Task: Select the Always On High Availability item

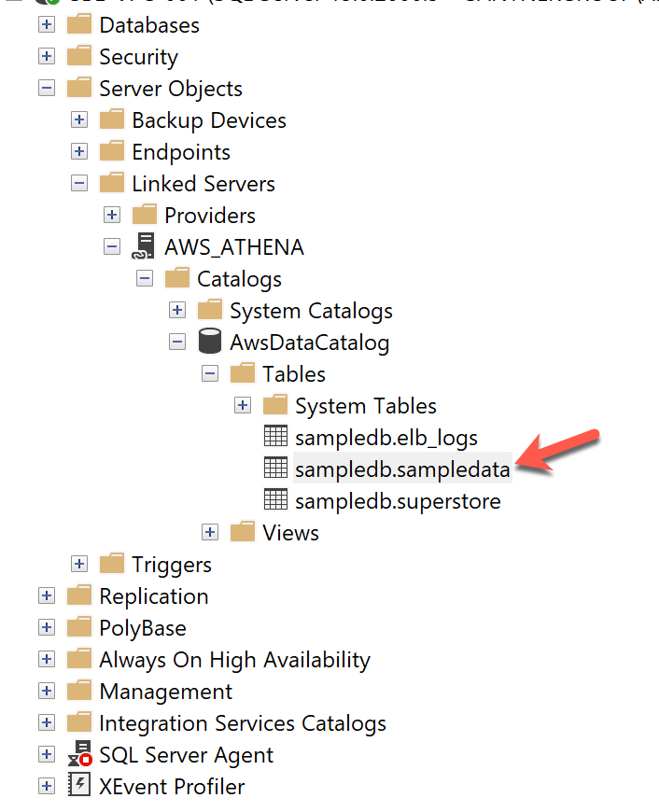Action: pyautogui.click(x=234, y=660)
